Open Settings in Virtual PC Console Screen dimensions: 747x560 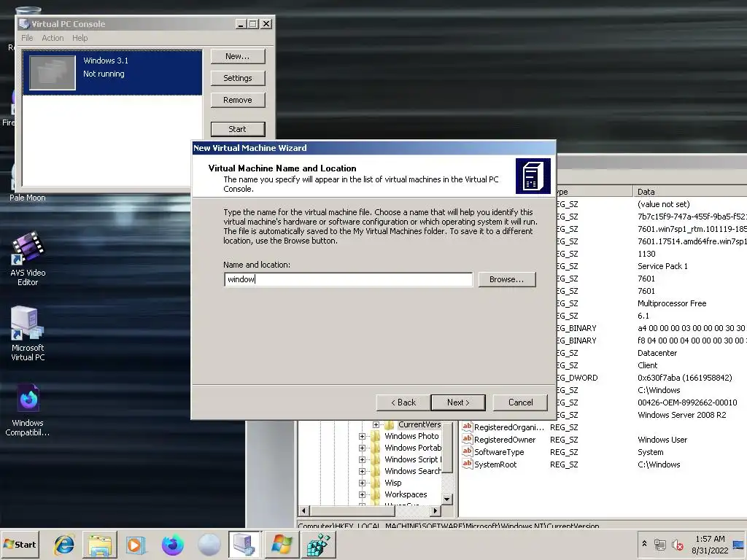coord(237,78)
